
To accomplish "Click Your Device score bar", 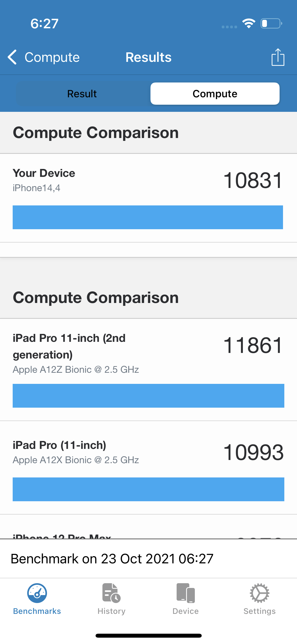I will coord(148,217).
